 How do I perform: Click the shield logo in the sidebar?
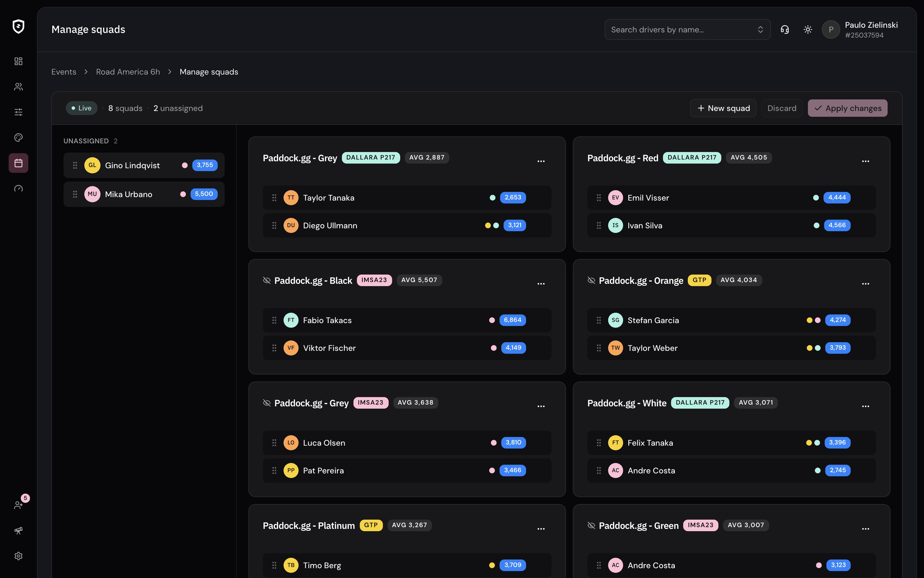[x=18, y=27]
